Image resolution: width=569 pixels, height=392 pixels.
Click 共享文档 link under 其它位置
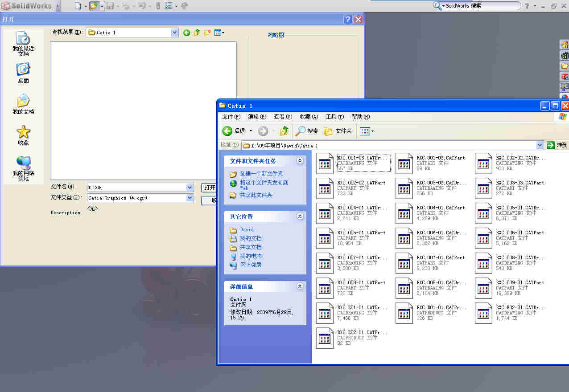tap(251, 247)
